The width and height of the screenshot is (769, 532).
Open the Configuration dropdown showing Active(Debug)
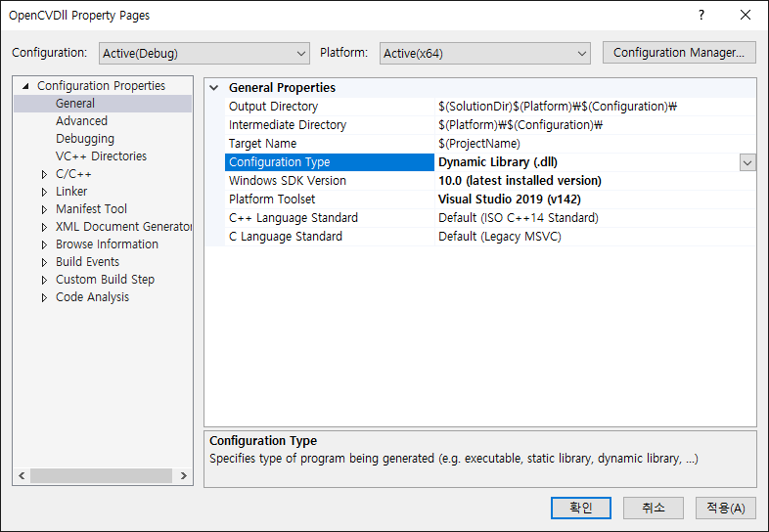point(204,53)
